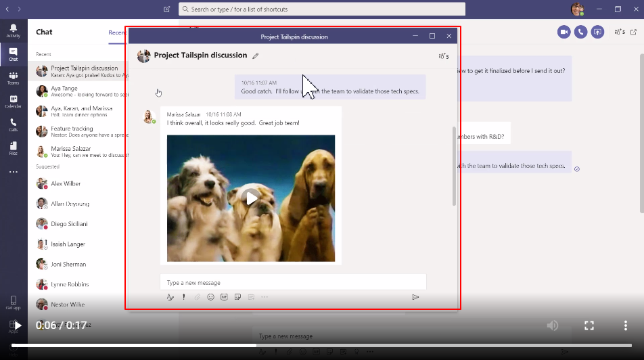Open the Activity feed in sidebar

(x=13, y=30)
